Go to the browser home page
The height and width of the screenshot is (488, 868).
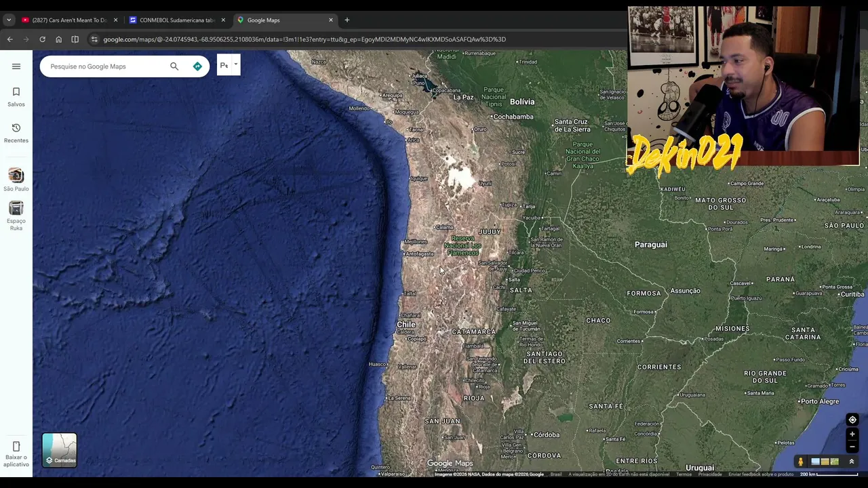tap(58, 39)
